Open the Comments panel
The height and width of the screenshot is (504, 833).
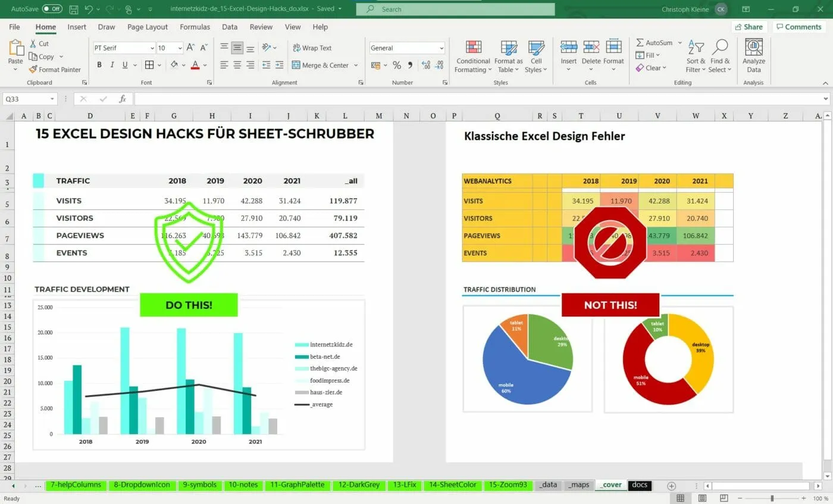[x=798, y=27]
